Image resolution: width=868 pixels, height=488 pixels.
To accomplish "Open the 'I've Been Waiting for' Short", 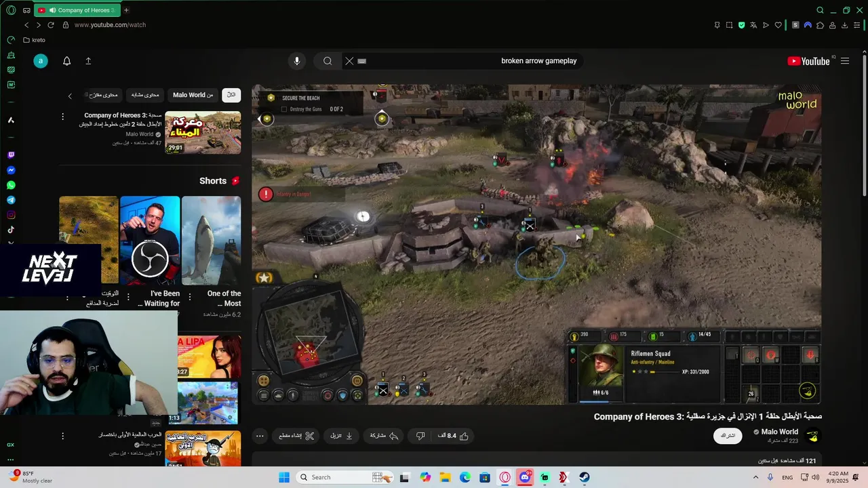I will tap(150, 241).
